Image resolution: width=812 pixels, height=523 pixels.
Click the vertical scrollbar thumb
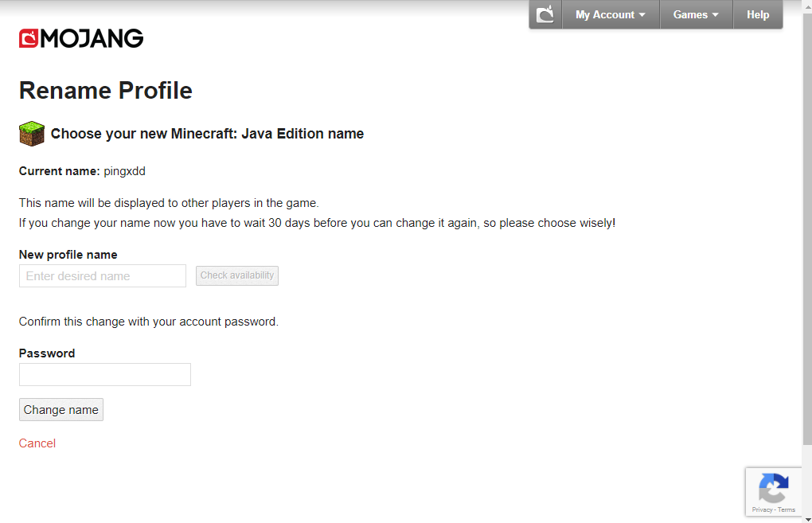(x=807, y=228)
